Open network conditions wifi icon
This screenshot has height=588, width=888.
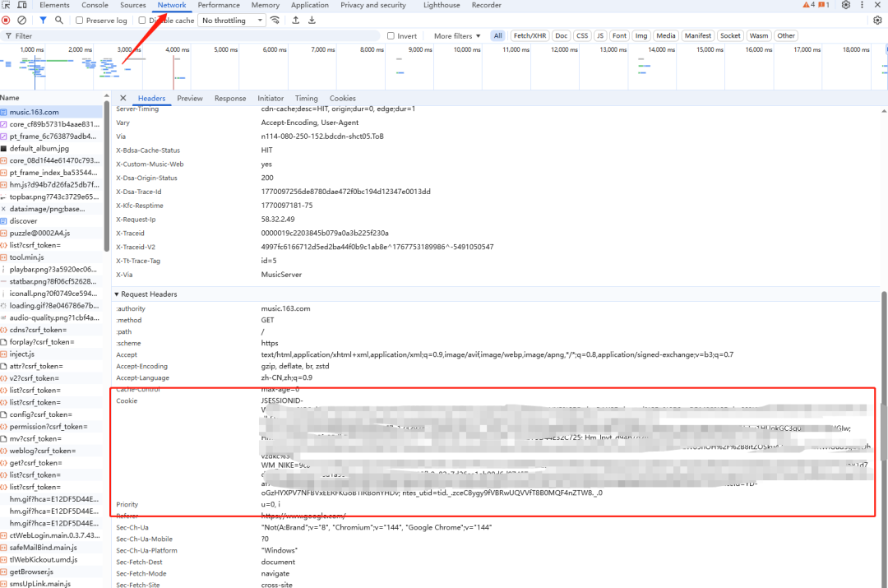coord(275,21)
